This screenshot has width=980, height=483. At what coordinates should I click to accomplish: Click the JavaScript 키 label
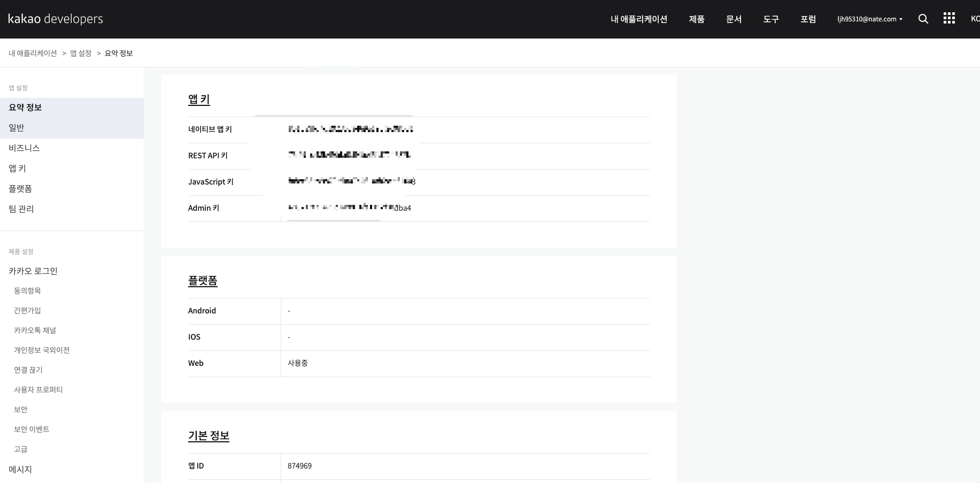[211, 182]
